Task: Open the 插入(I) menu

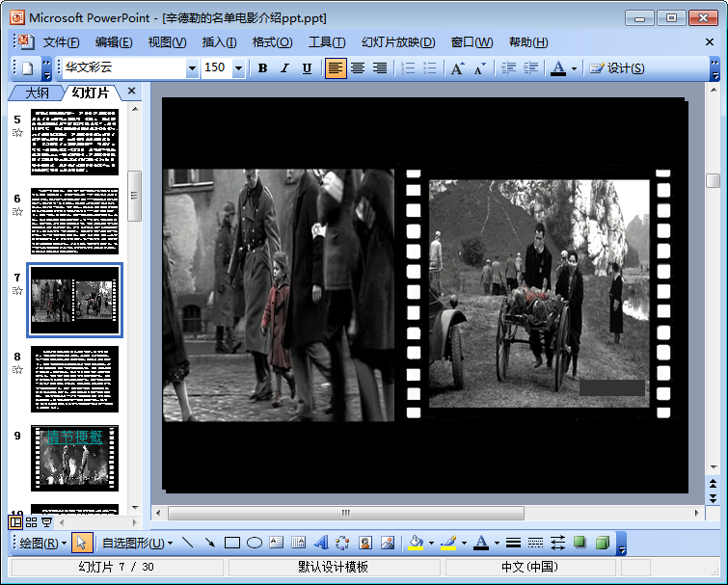Action: tap(219, 42)
